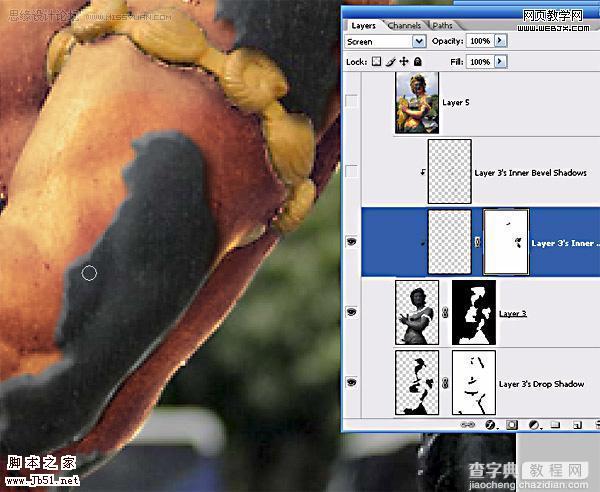Click the 'Opacity:' label

point(447,41)
